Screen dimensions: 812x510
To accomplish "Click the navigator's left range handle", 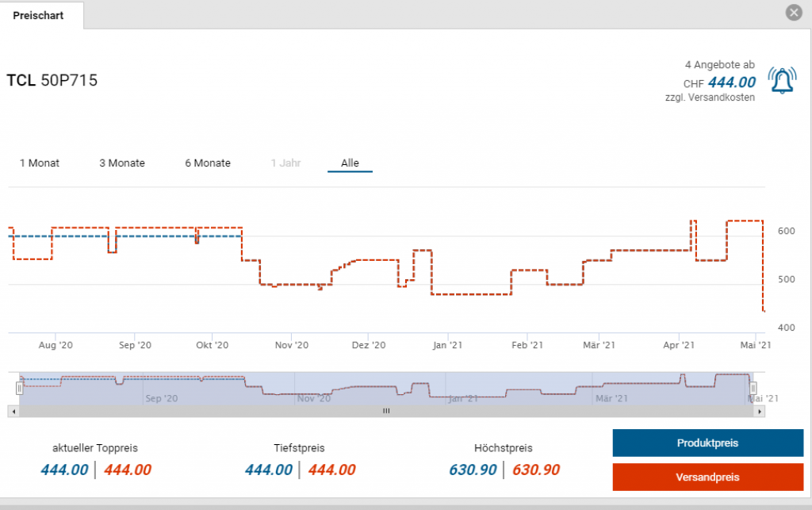I will tap(20, 388).
